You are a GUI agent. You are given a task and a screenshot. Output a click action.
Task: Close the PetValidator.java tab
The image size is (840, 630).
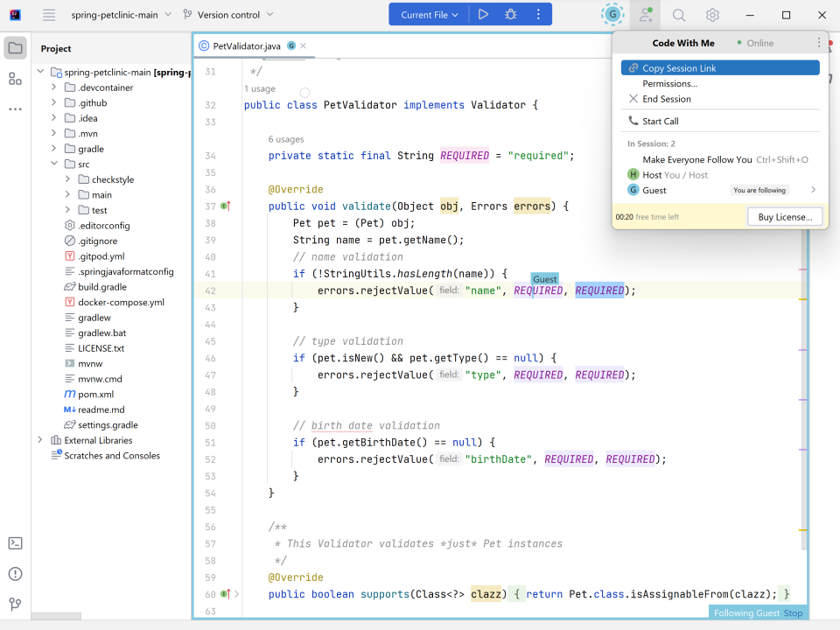[x=304, y=46]
